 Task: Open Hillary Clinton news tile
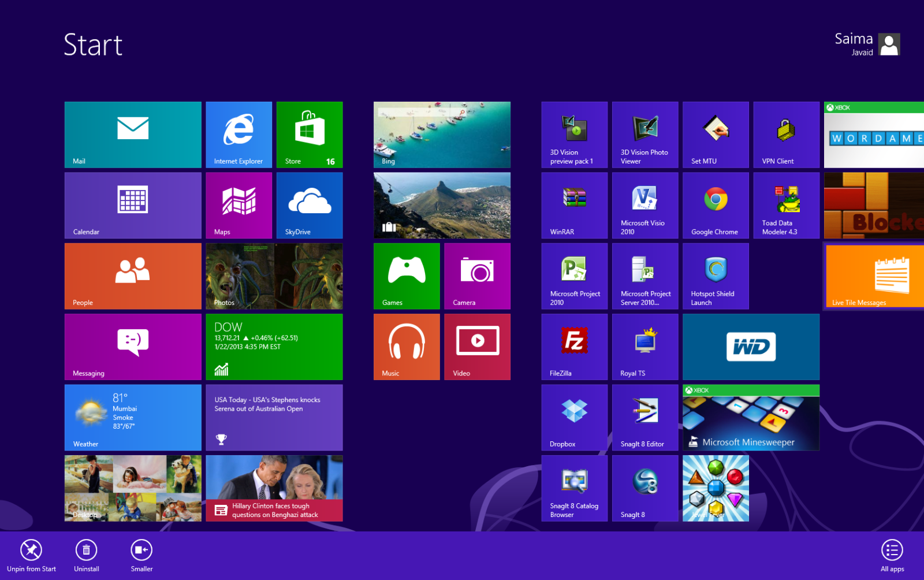(x=274, y=488)
